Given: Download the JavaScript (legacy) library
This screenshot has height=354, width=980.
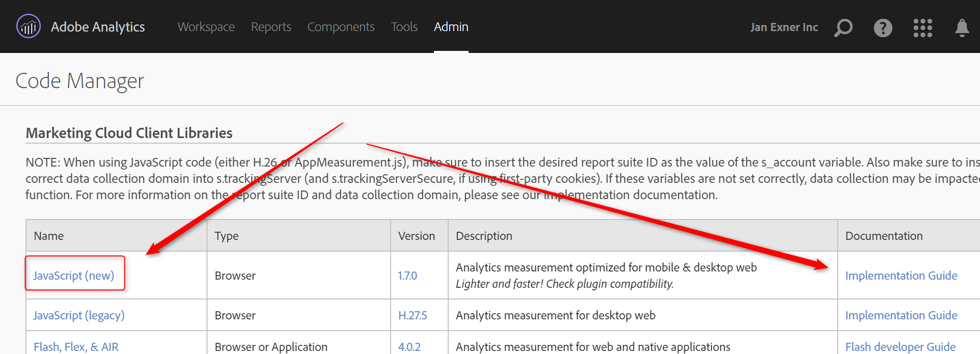Looking at the screenshot, I should 79,315.
